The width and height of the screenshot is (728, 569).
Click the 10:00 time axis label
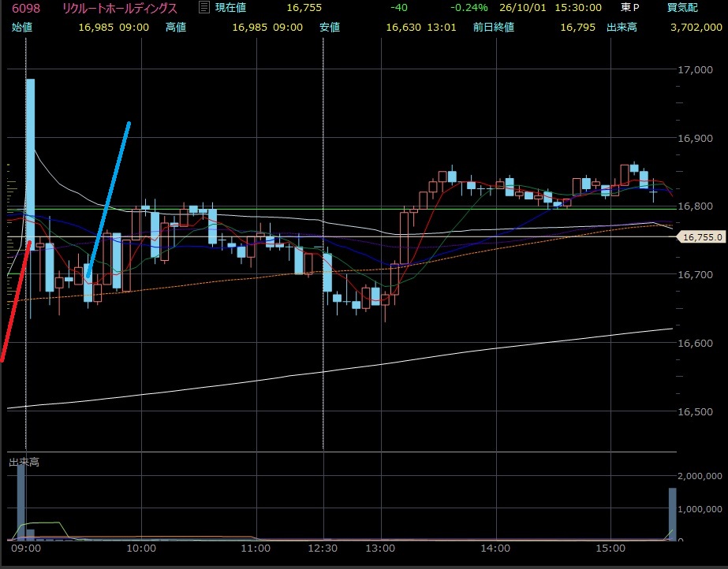tap(141, 549)
